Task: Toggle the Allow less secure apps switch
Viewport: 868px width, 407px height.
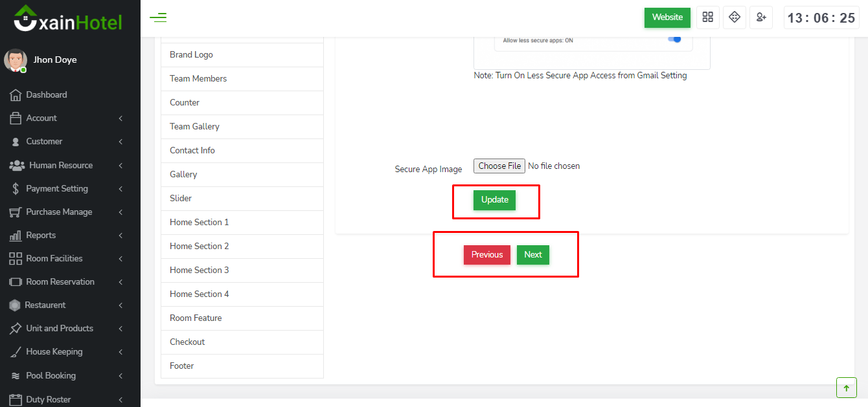Action: [x=674, y=39]
